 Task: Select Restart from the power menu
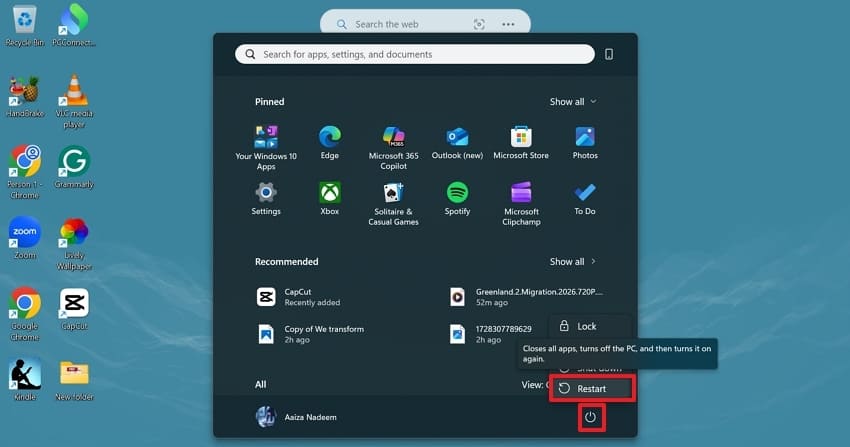(591, 388)
